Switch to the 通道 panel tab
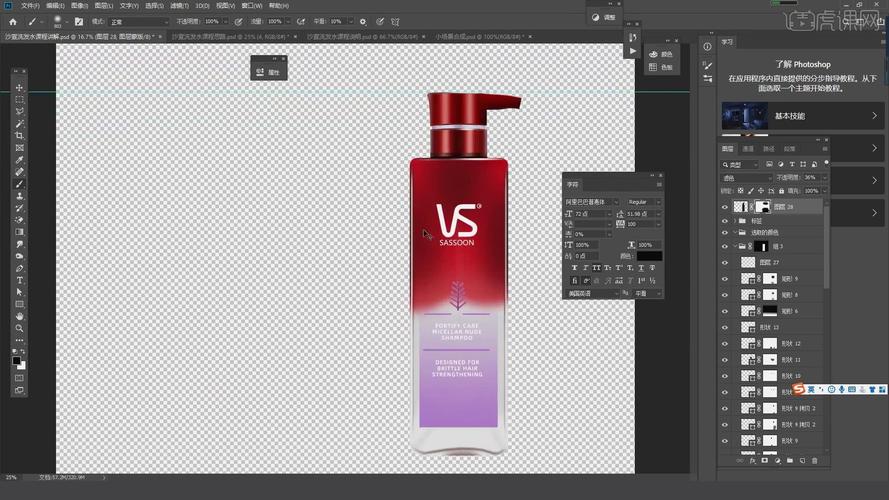 click(748, 149)
